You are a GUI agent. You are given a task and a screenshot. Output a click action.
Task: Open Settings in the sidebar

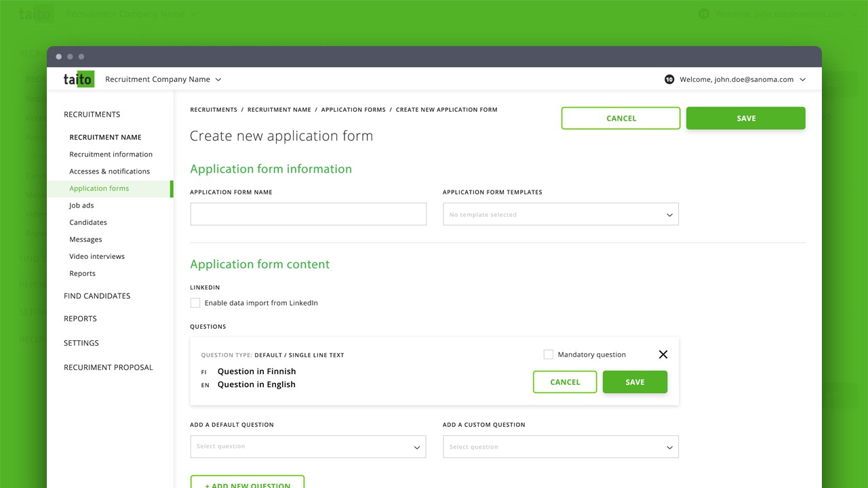point(81,343)
